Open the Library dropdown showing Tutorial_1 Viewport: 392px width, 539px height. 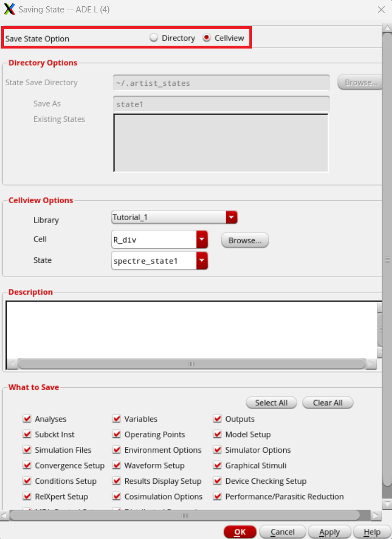pos(174,217)
